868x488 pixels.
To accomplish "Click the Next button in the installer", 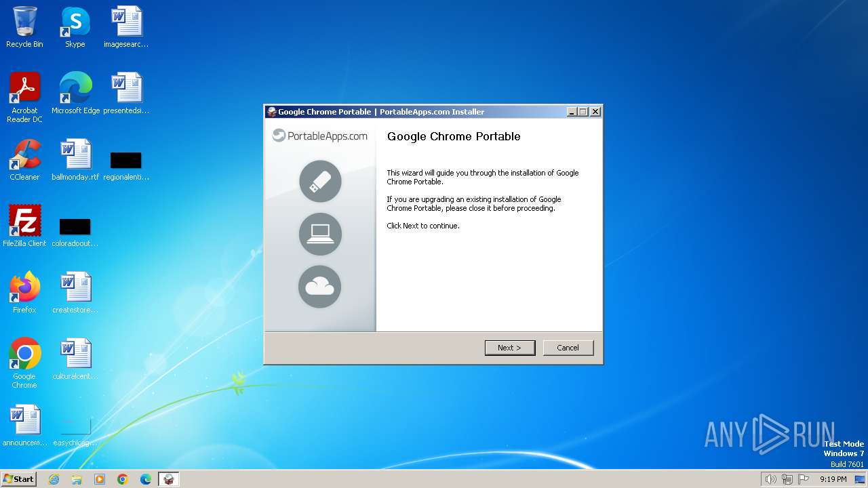I will coord(510,348).
